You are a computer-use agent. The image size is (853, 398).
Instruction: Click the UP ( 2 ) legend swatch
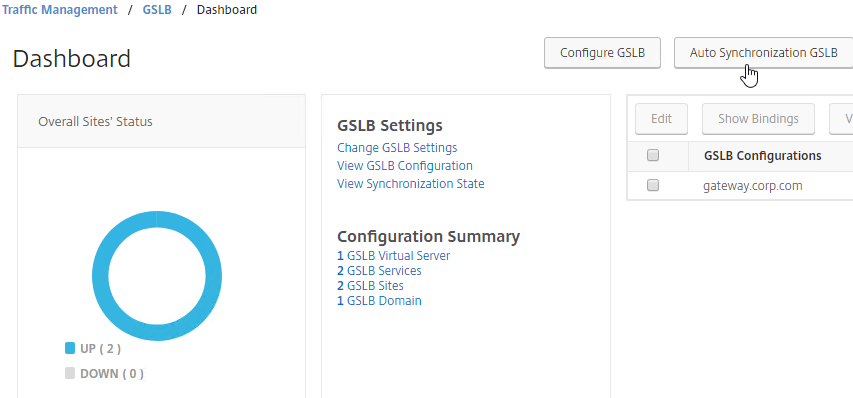(70, 349)
